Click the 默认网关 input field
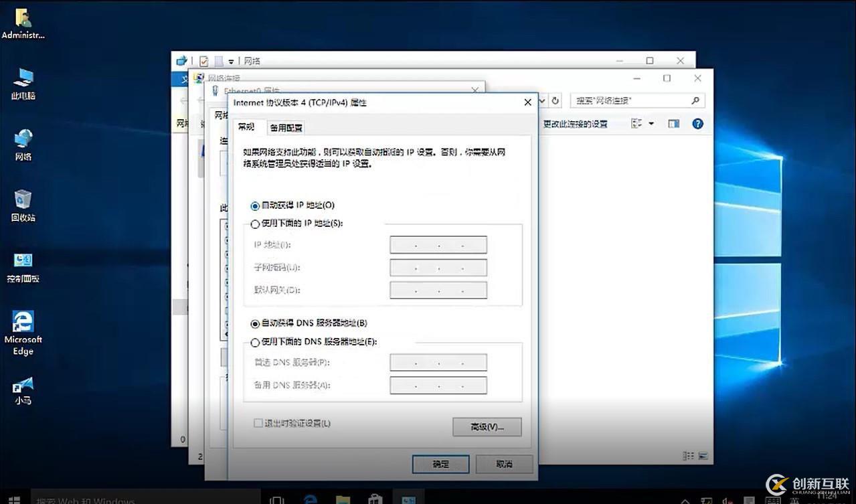 click(438, 290)
